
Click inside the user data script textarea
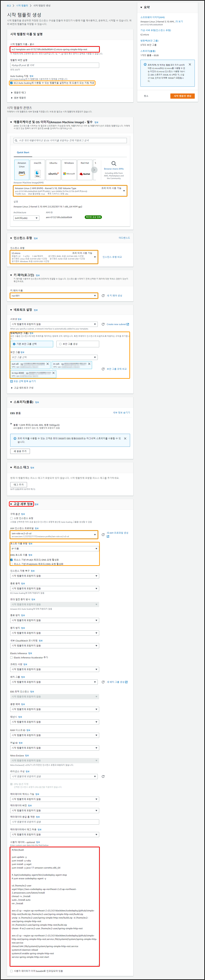[x=54, y=907]
